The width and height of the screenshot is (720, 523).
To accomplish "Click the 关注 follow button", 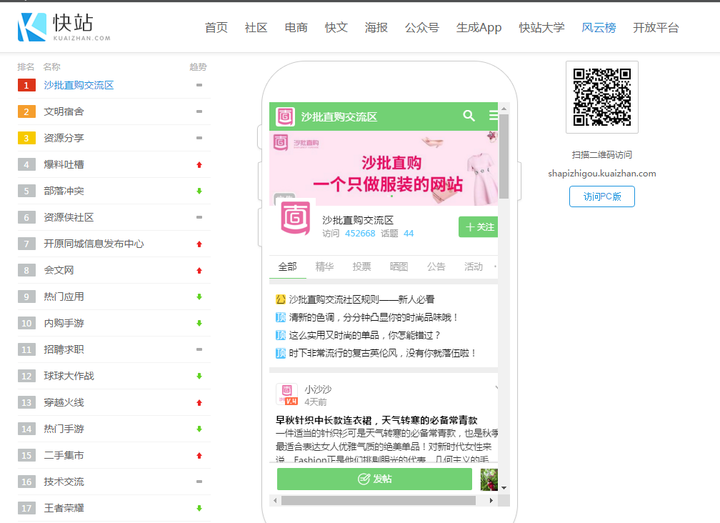I will click(478, 227).
